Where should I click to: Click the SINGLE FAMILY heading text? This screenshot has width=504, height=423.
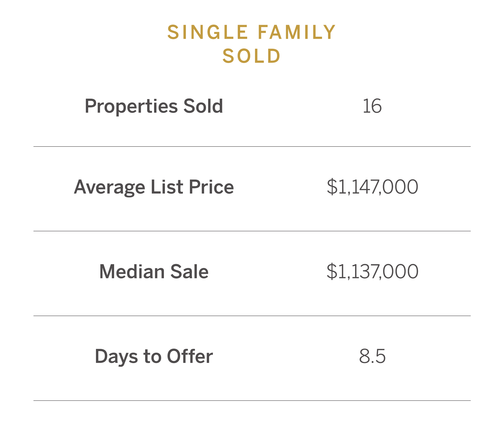252,32
